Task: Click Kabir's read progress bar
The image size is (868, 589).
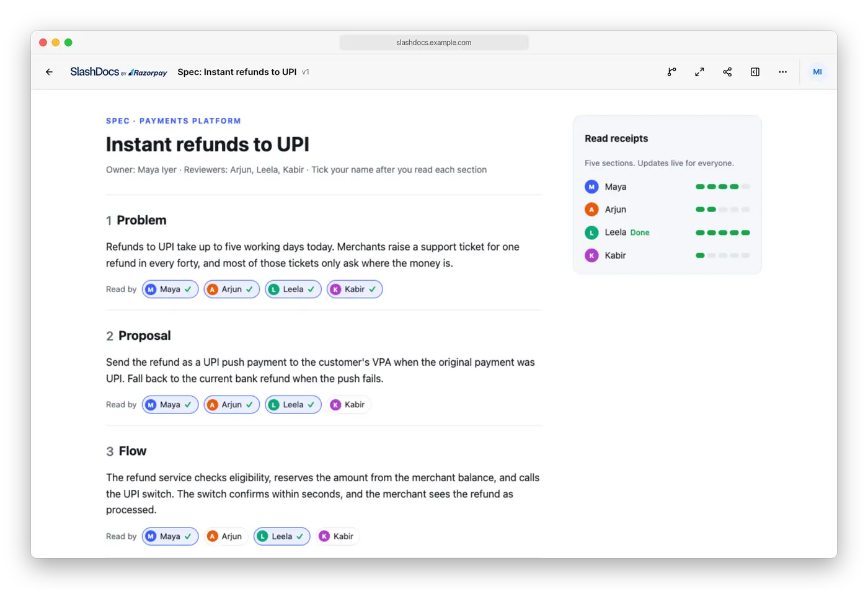Action: coord(722,255)
